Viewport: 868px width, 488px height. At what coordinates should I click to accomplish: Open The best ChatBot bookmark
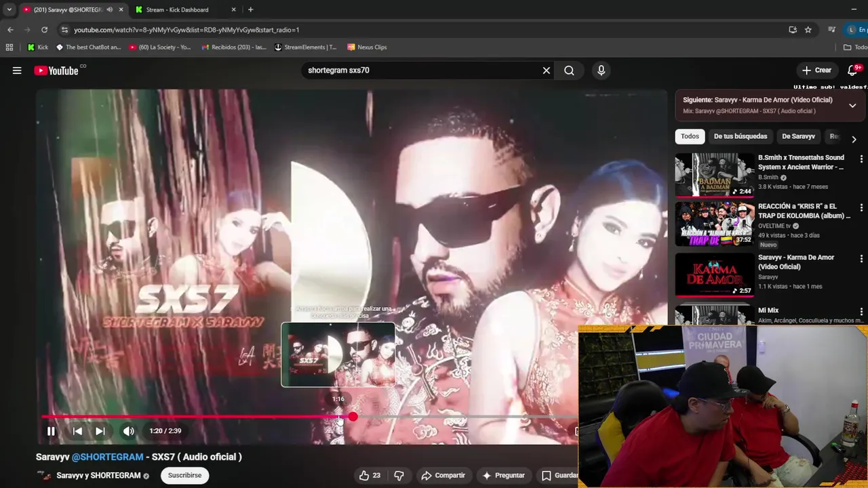[x=88, y=47]
